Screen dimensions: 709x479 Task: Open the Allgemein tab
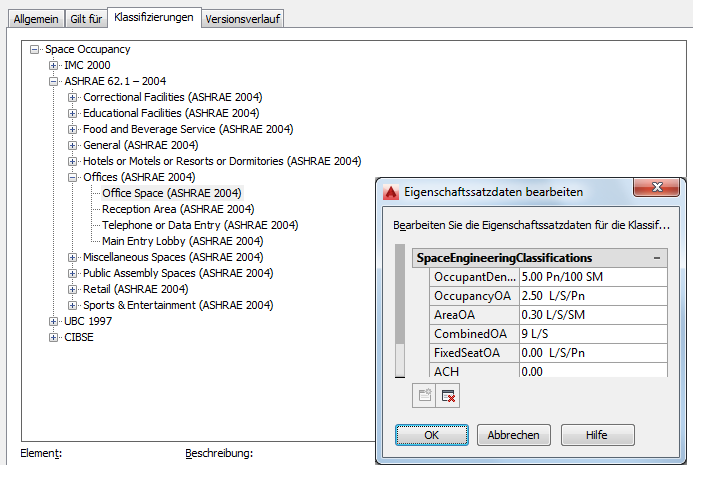coord(36,19)
